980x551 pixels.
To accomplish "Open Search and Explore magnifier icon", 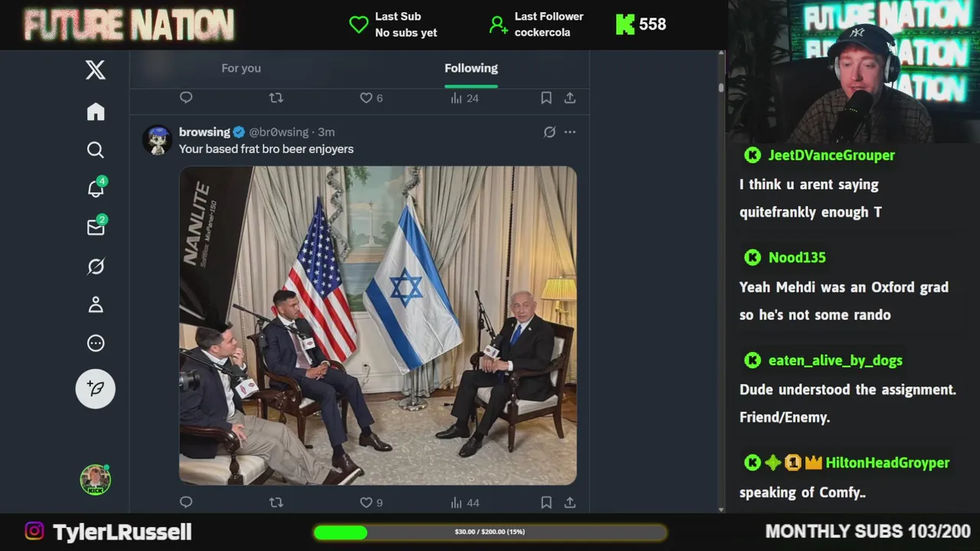I will [x=96, y=150].
